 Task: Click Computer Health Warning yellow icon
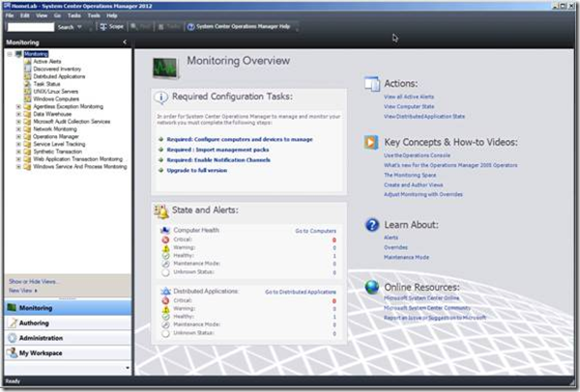pos(165,248)
